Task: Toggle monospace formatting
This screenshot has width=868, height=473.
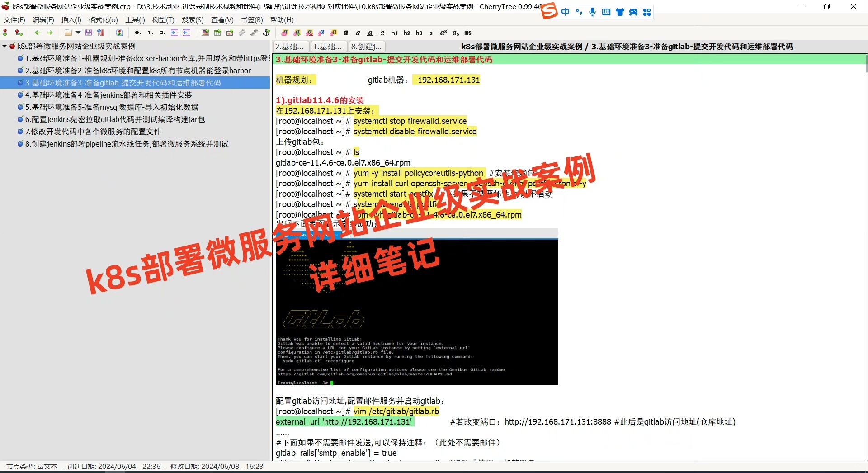Action: click(x=468, y=33)
